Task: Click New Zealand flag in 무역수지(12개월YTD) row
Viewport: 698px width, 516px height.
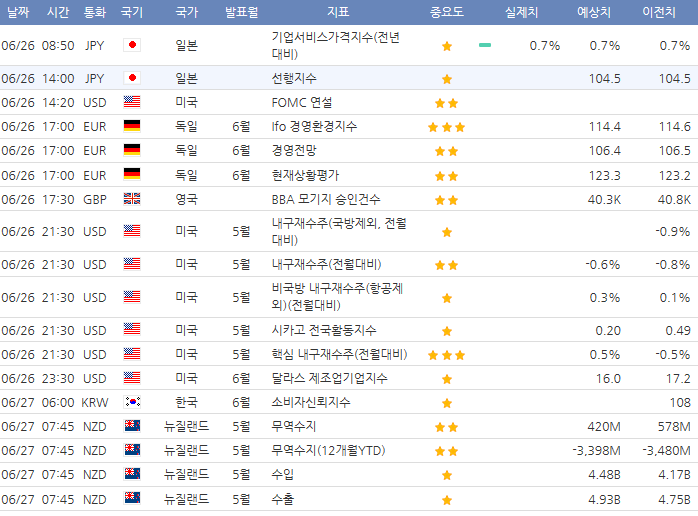Action: (132, 450)
